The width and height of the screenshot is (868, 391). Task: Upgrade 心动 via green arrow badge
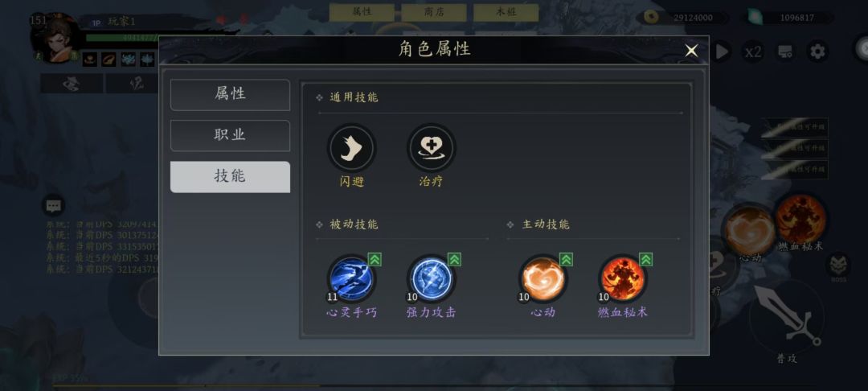click(x=567, y=259)
